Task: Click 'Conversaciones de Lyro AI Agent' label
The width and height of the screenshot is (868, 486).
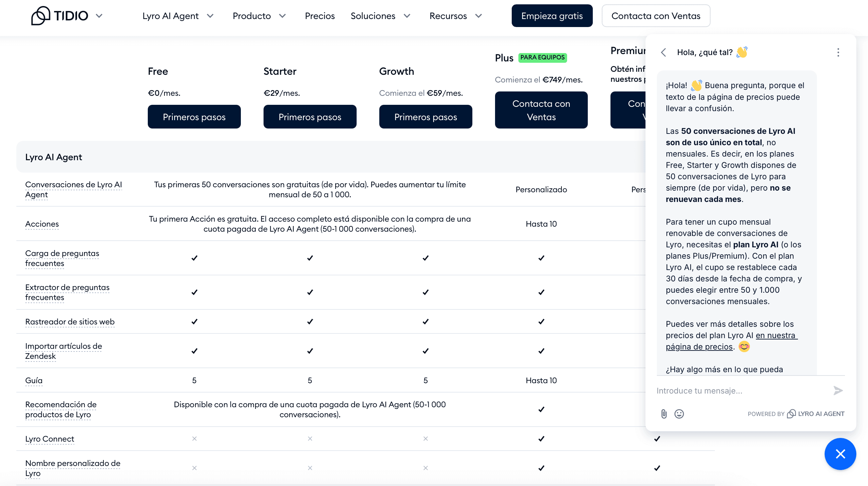Action: point(73,189)
